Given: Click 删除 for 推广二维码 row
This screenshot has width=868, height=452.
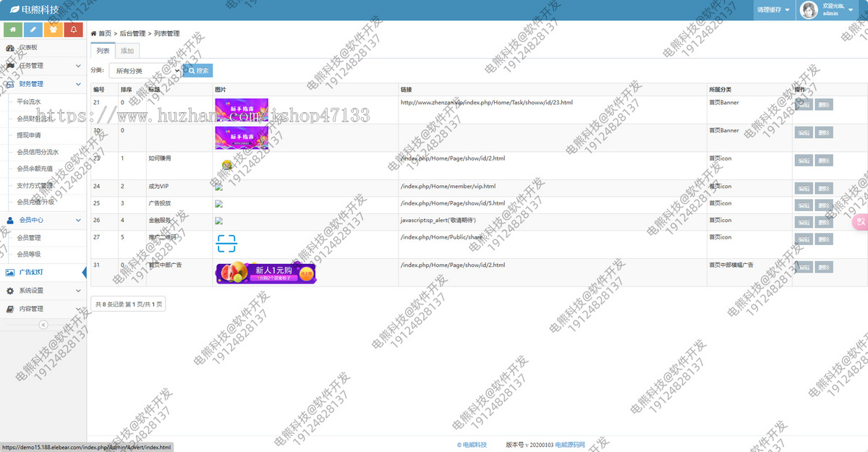Looking at the screenshot, I should (824, 239).
